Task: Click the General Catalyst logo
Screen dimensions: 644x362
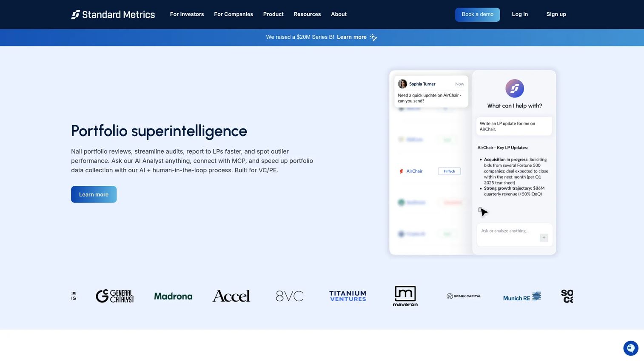Action: coord(115,296)
